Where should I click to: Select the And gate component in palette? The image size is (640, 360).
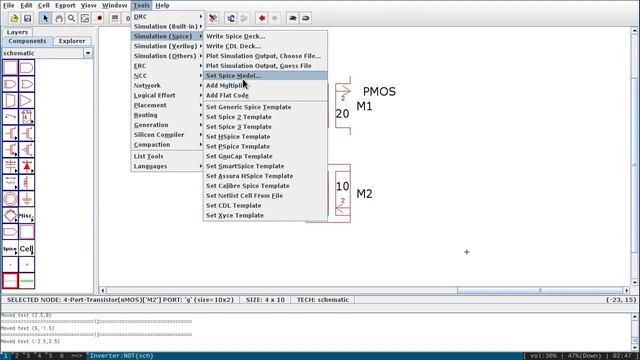[27, 68]
